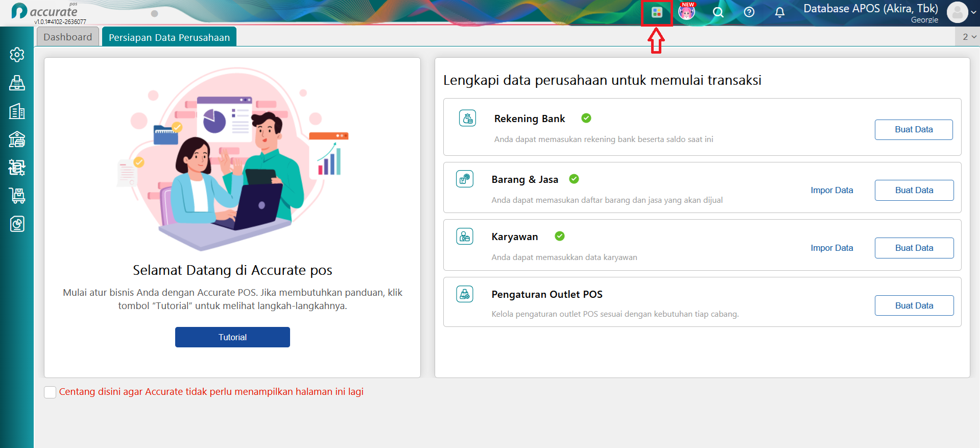This screenshot has height=448, width=980.
Task: Switch to the Dashboard tab
Action: tap(68, 37)
